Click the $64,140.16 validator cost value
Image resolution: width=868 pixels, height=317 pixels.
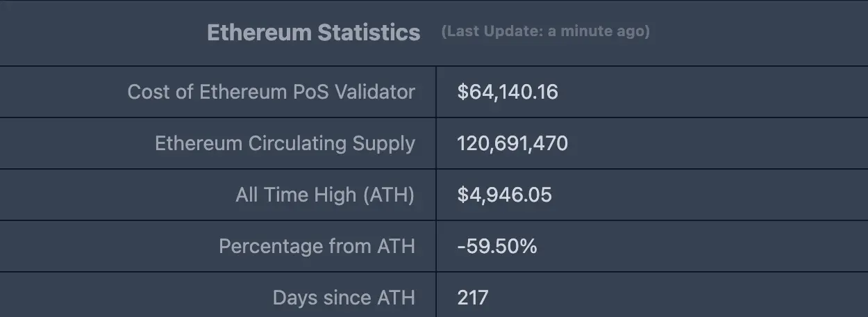(x=507, y=92)
